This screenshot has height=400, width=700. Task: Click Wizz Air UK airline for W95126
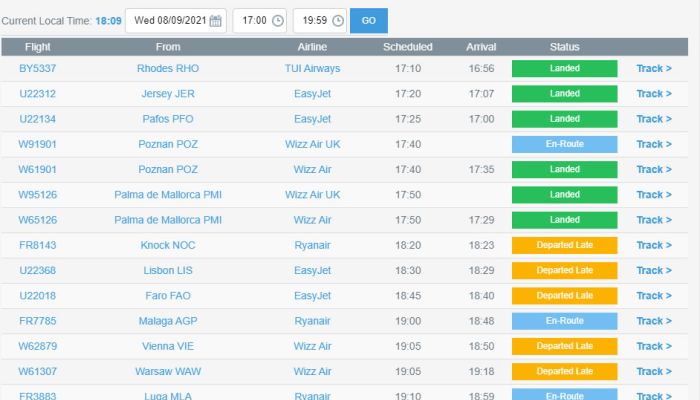point(313,194)
